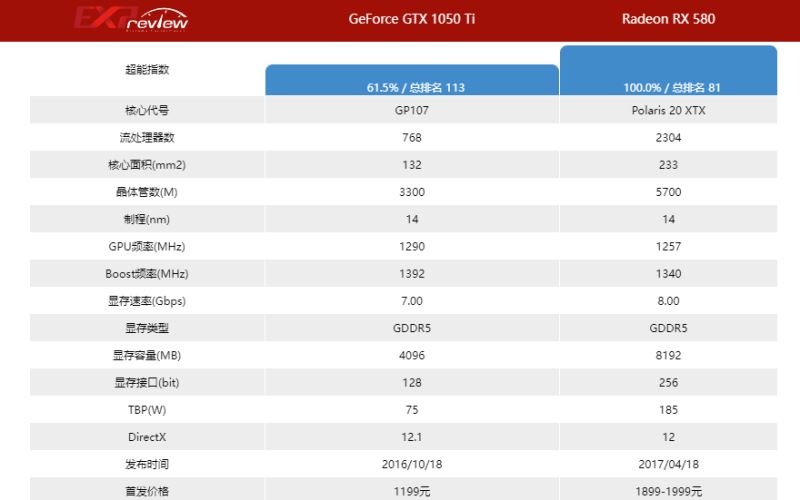
Task: Select the RX 580 14 nm value
Action: pos(668,219)
